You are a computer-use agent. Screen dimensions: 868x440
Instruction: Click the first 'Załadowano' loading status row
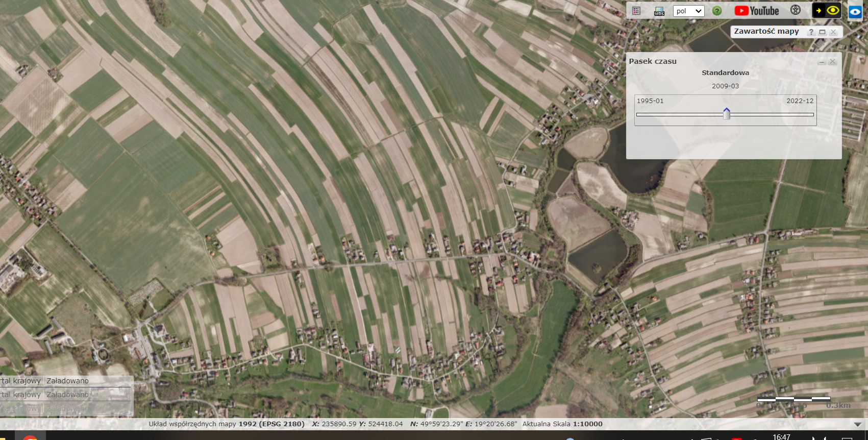67,381
